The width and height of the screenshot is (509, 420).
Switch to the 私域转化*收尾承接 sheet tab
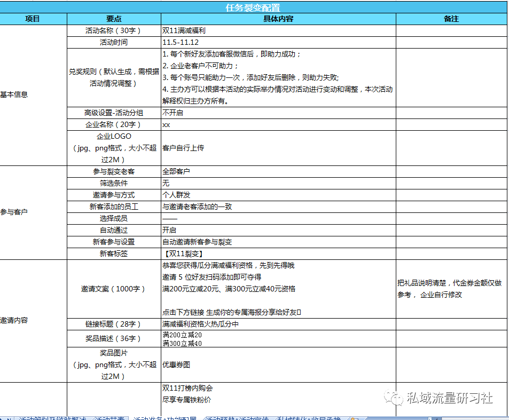pyautogui.click(x=309, y=418)
